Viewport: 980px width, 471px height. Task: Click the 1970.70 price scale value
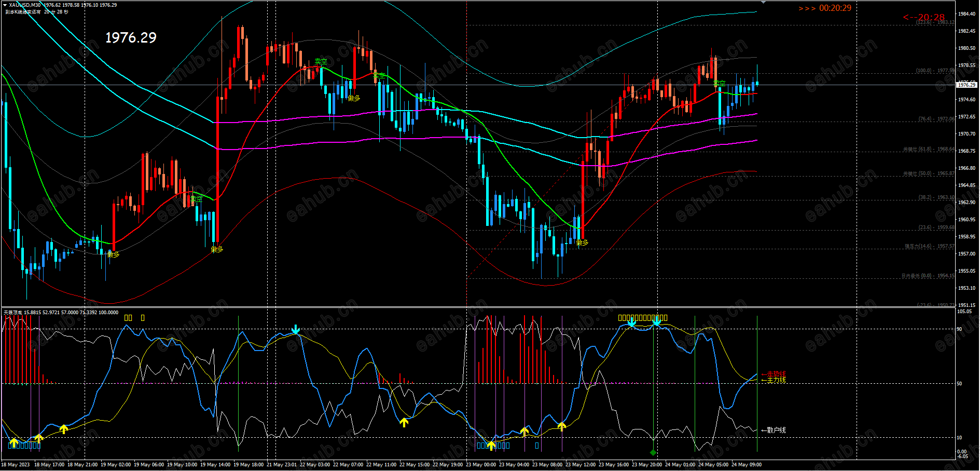(x=967, y=134)
